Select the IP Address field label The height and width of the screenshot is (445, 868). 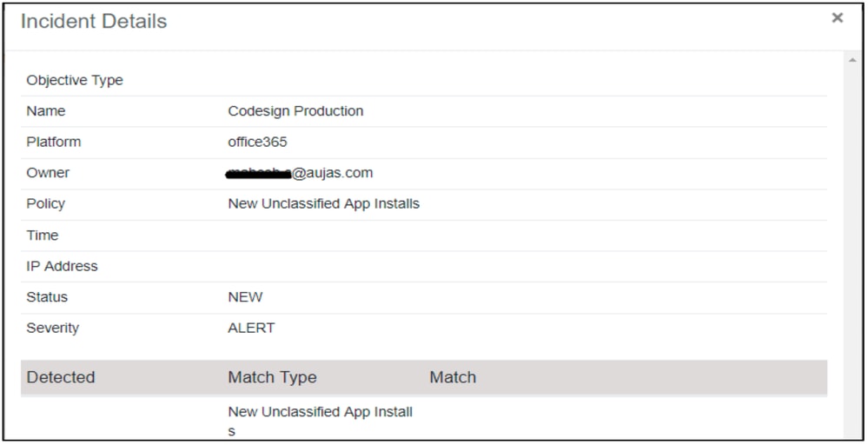(62, 266)
